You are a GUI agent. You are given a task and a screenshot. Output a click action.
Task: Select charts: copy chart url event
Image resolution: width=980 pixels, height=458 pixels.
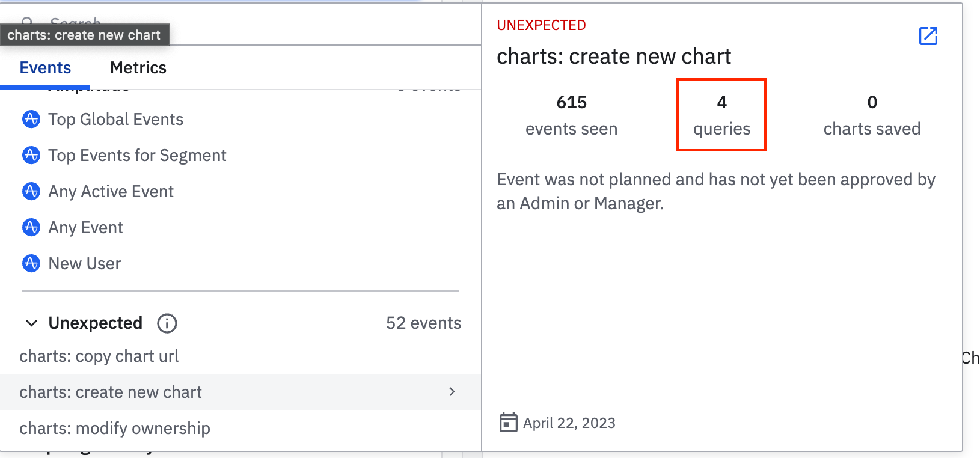click(x=99, y=356)
